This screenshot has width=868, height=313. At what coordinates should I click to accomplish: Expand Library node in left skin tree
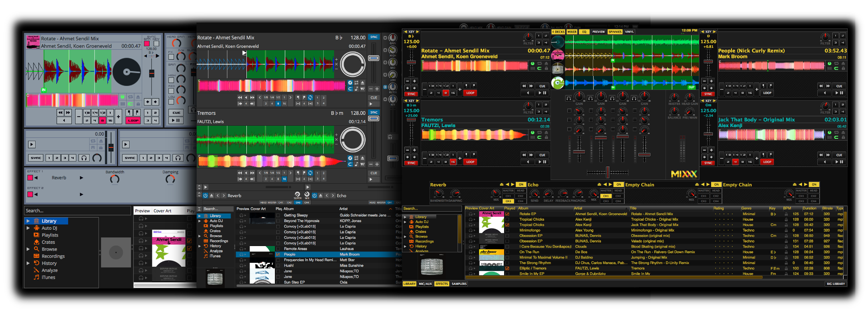tap(28, 221)
